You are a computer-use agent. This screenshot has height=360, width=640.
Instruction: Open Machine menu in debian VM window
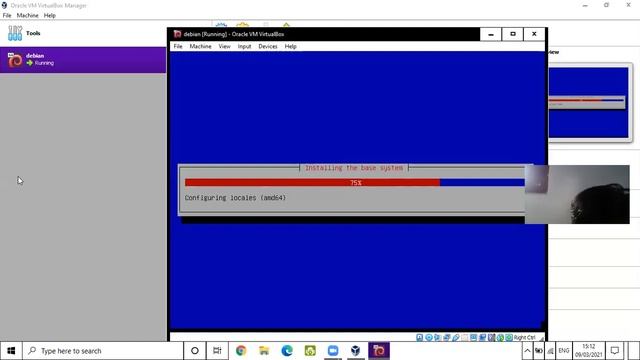[200, 47]
